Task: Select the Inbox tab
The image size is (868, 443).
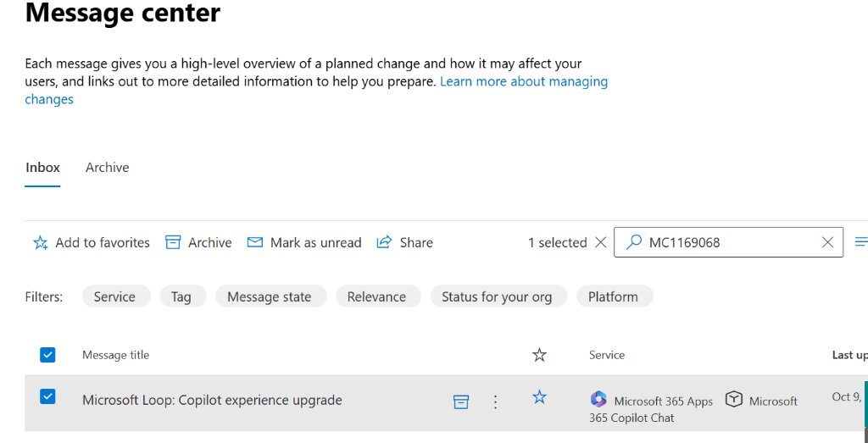Action: [x=42, y=168]
